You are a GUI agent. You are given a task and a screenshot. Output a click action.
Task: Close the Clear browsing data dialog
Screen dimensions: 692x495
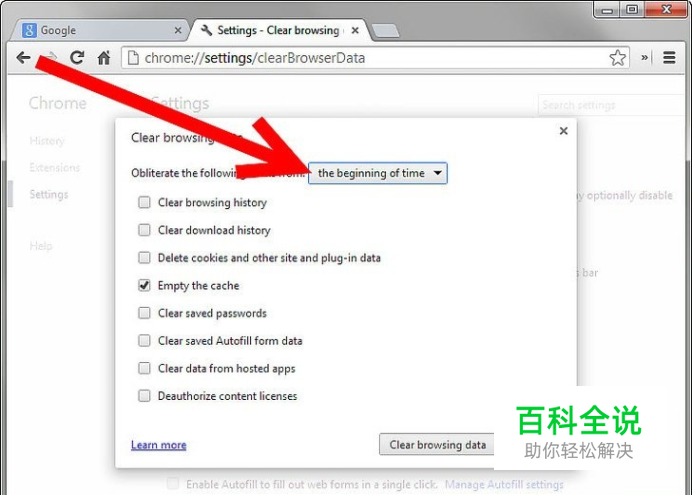coord(563,131)
